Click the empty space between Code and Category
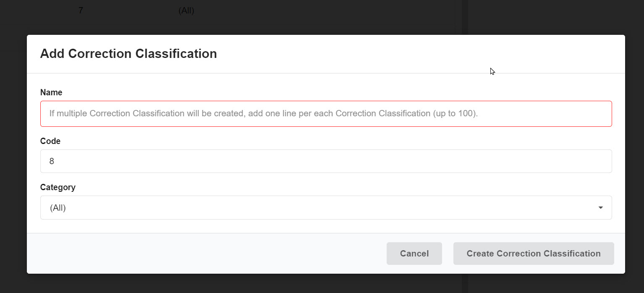644x293 pixels. coord(326,178)
